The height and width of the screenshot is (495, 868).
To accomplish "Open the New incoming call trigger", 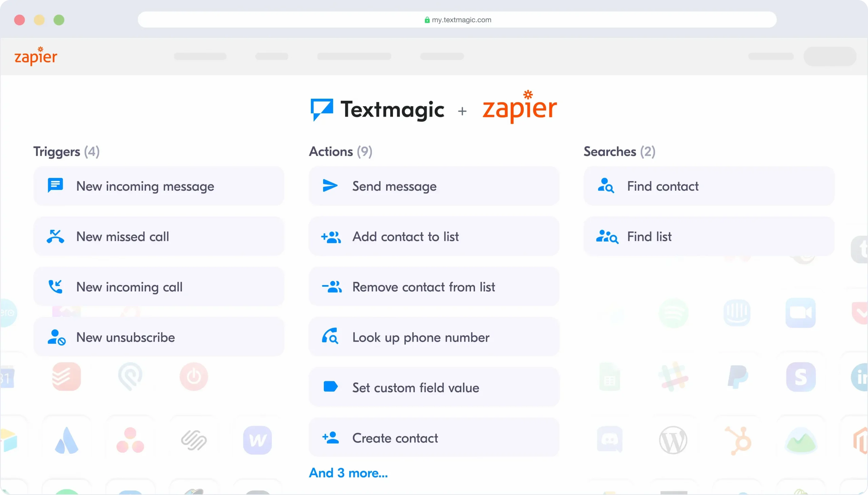I will click(x=159, y=287).
